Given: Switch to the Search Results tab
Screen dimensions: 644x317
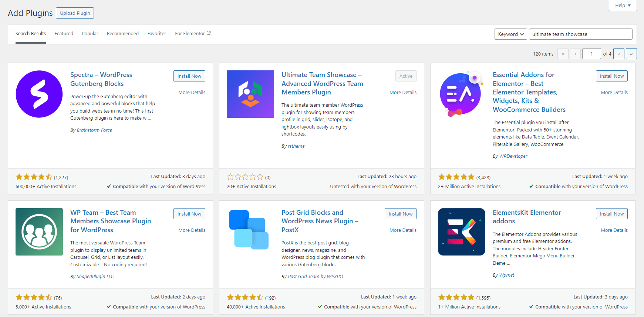Looking at the screenshot, I should point(31,34).
